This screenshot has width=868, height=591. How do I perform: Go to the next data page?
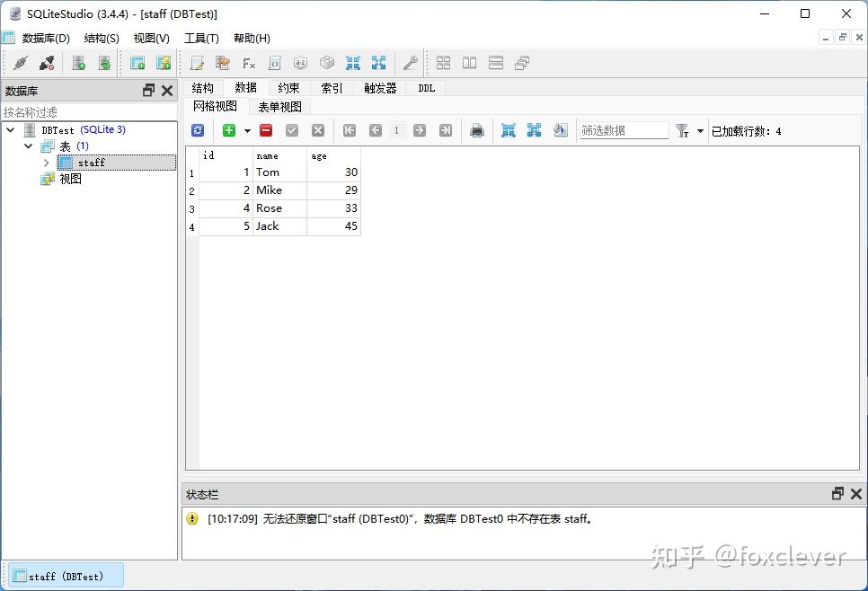coord(420,130)
